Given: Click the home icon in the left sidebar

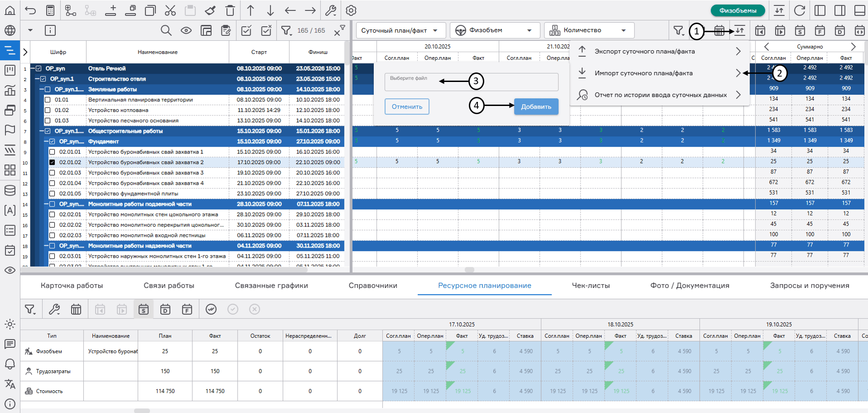Looking at the screenshot, I should click(10, 10).
